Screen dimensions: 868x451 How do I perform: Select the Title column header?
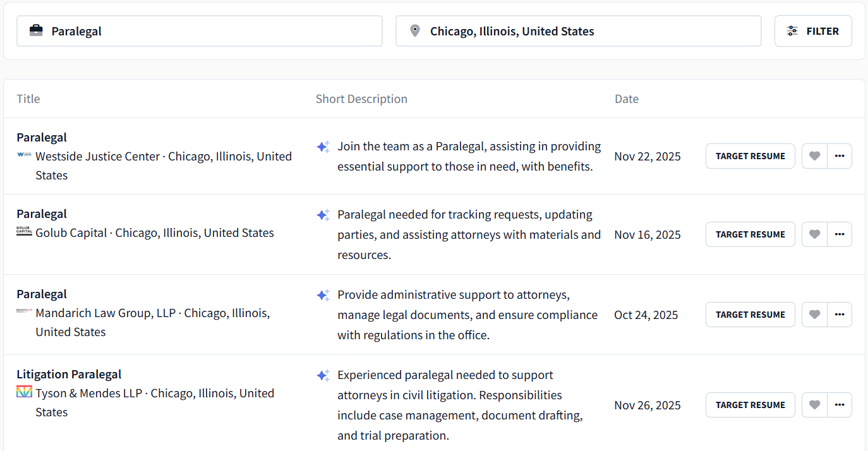(28, 99)
